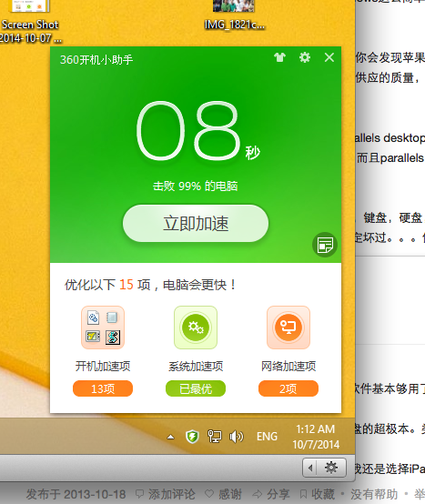Click the orange 2项 button
Image resolution: width=425 pixels, height=504 pixels.
coord(288,388)
